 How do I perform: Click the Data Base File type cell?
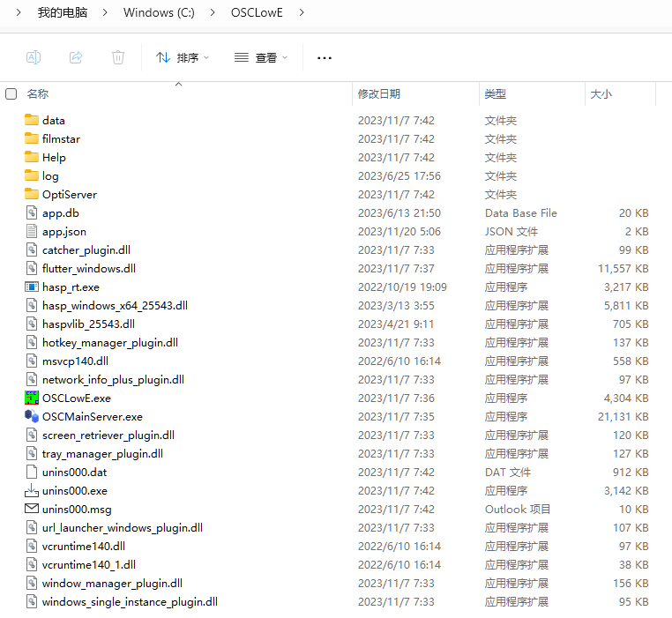pos(520,213)
